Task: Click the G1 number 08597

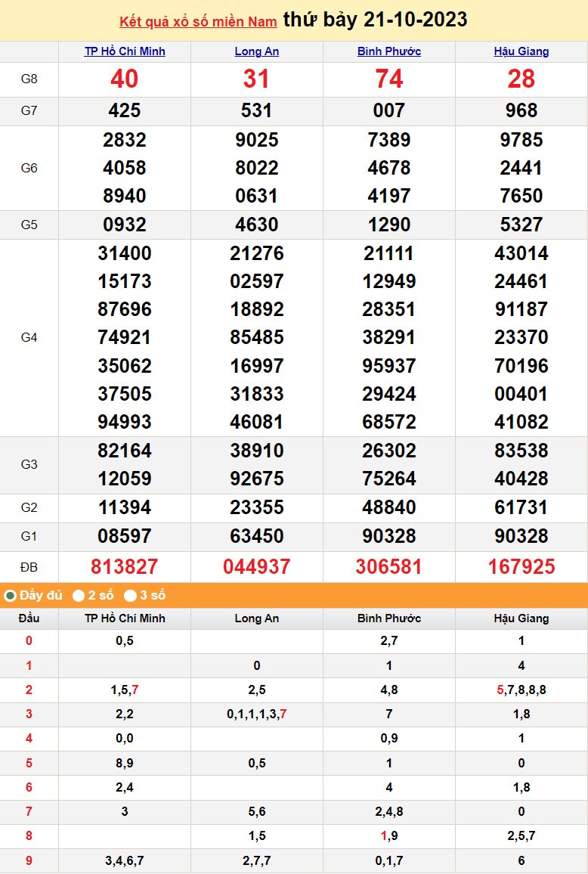Action: (125, 536)
